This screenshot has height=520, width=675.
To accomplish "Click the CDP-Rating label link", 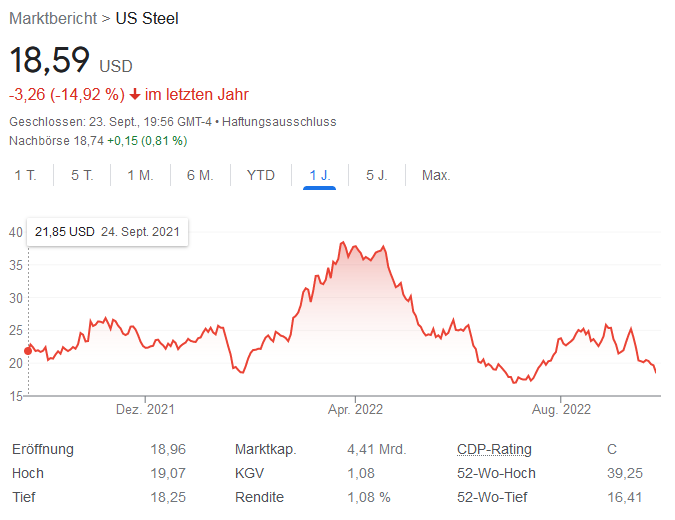I will pos(494,449).
